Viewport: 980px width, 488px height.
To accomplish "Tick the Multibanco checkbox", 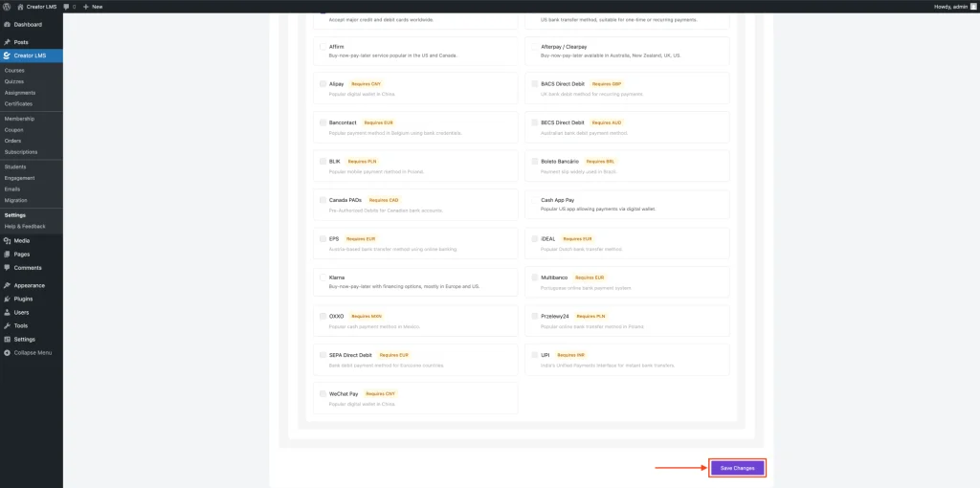I will click(x=534, y=277).
